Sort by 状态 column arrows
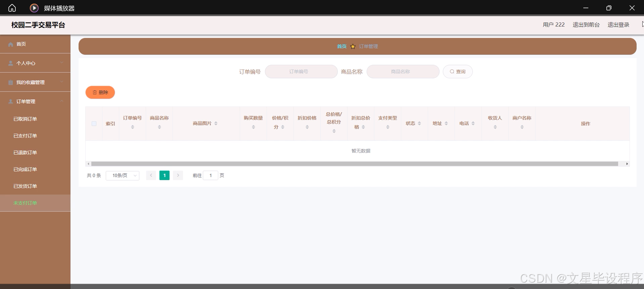Screen dimensions: 644x289 tap(419, 123)
